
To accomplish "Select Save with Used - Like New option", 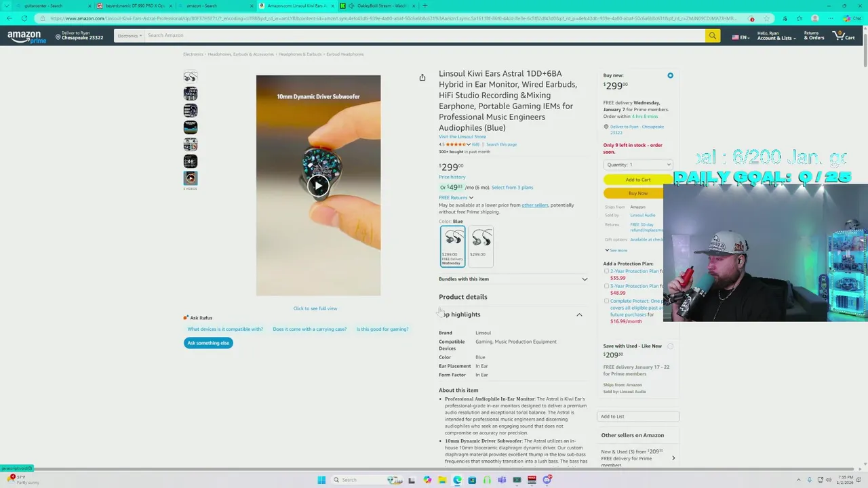I will pyautogui.click(x=670, y=346).
